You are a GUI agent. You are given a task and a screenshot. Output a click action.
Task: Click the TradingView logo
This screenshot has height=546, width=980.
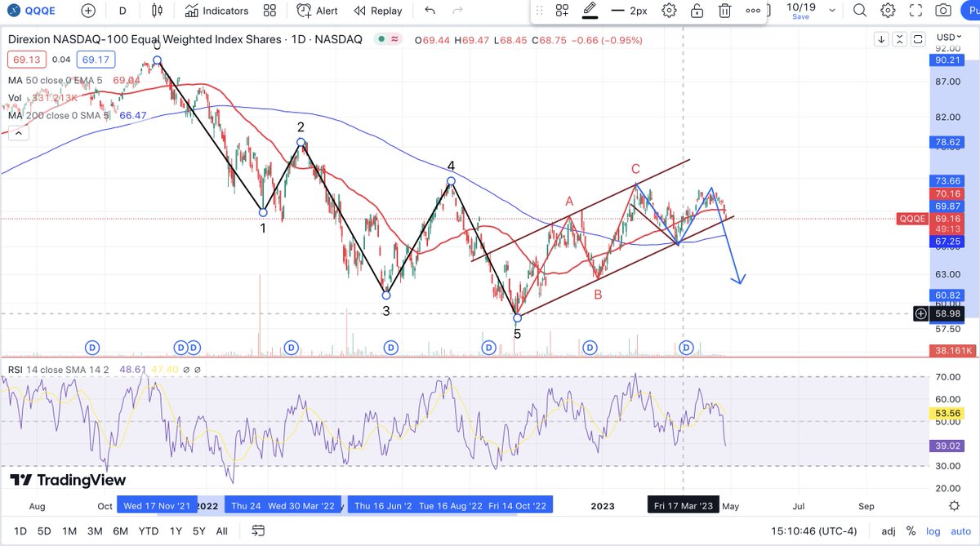[x=68, y=480]
